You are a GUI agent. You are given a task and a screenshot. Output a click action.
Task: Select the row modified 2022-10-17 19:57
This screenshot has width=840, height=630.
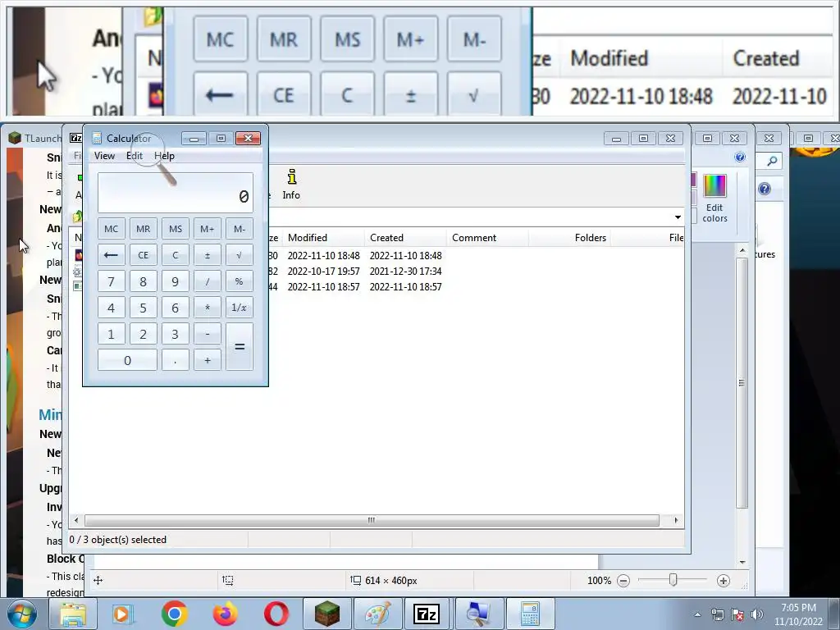coord(375,271)
